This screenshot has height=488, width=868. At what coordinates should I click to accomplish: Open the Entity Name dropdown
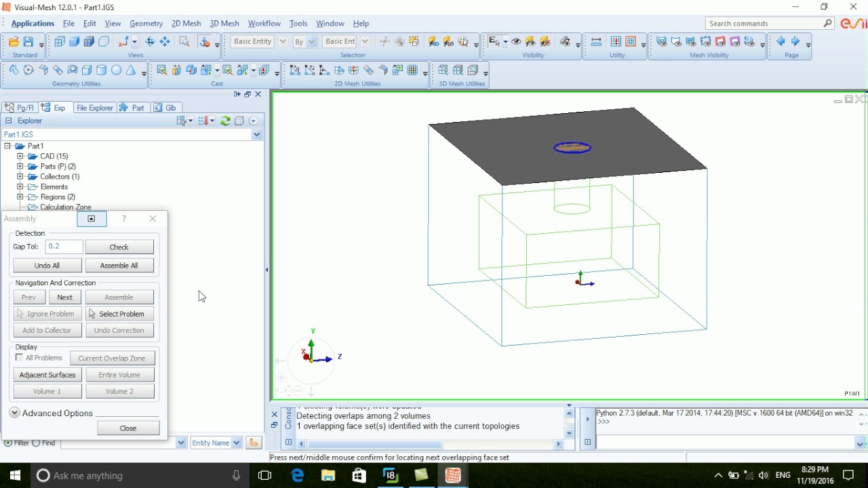click(x=237, y=443)
